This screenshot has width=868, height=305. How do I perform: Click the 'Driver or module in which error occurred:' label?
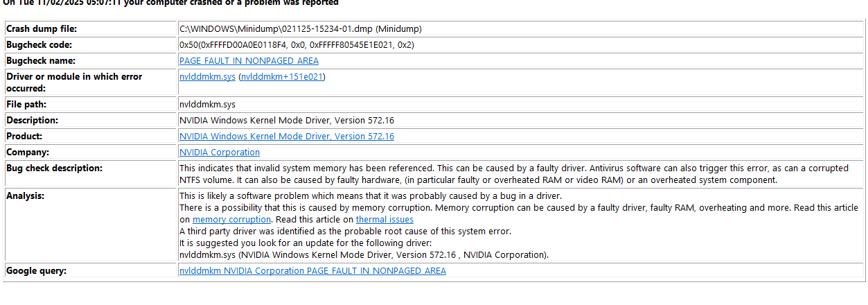point(74,82)
